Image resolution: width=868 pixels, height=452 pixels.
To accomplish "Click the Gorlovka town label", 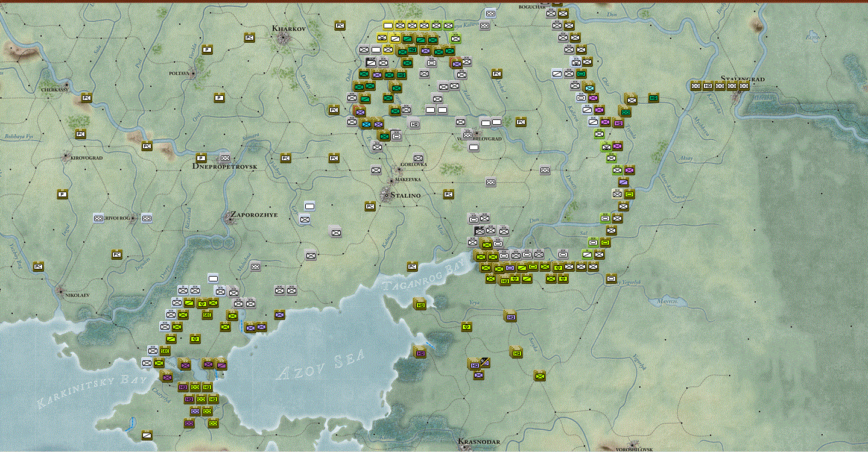I will [414, 165].
